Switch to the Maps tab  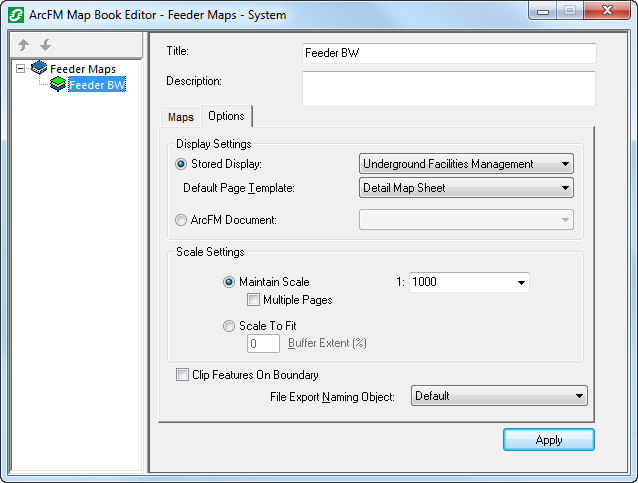point(181,117)
